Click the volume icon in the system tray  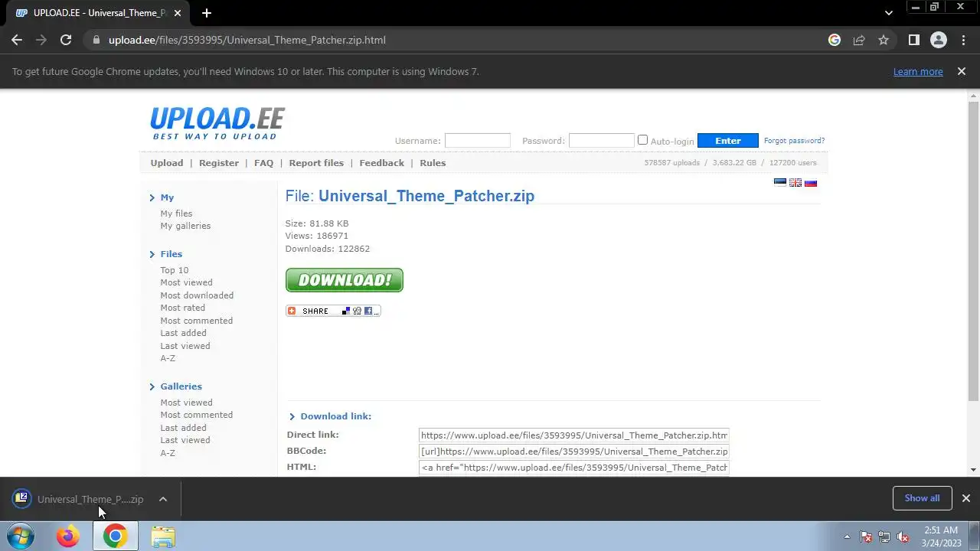[x=903, y=536]
